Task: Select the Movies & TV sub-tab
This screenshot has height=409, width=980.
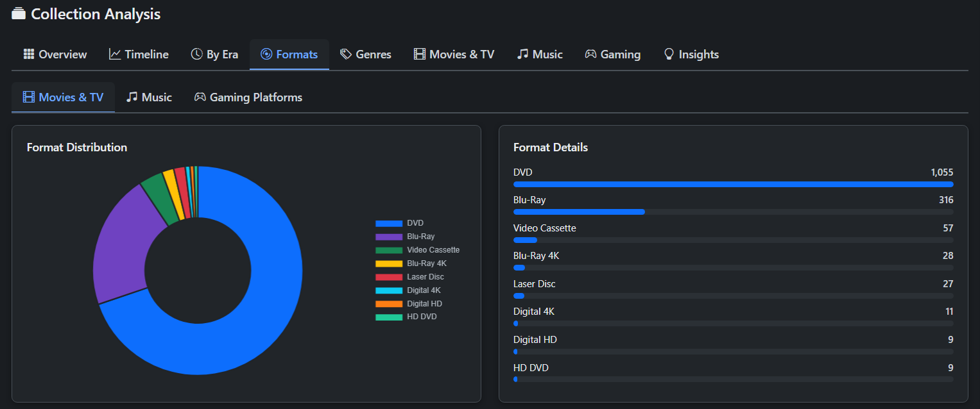Action: (63, 97)
